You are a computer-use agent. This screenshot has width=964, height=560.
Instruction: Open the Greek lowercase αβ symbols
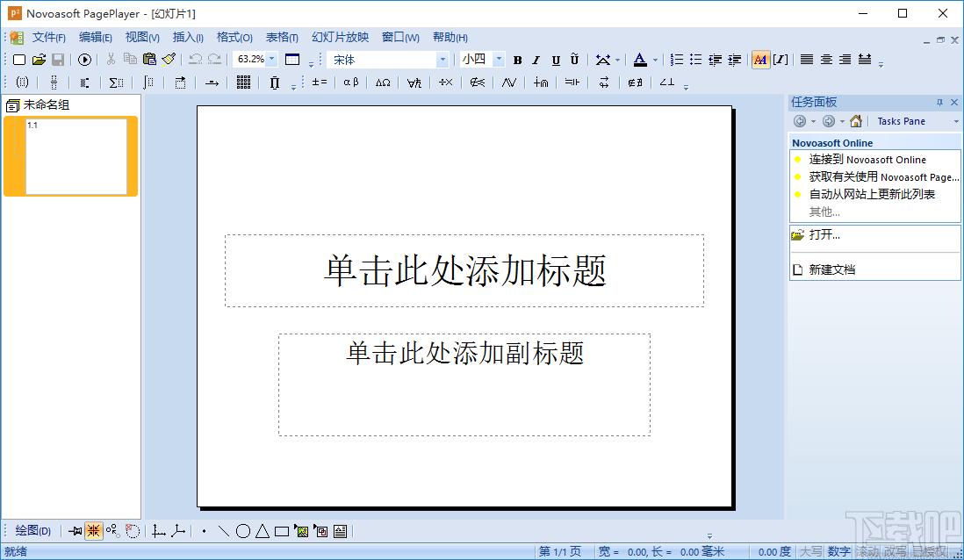[351, 83]
